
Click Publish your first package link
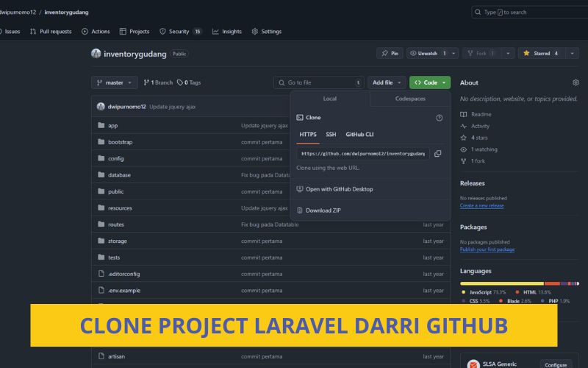(487, 250)
